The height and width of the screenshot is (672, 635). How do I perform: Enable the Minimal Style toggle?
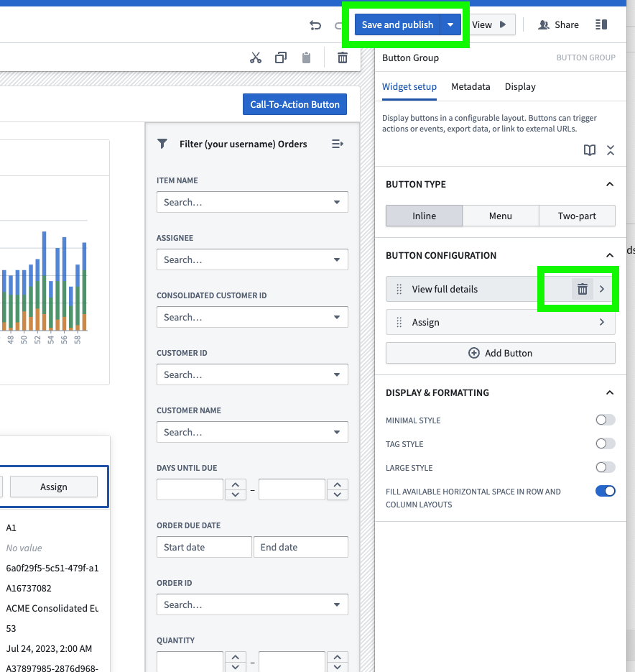pos(605,420)
